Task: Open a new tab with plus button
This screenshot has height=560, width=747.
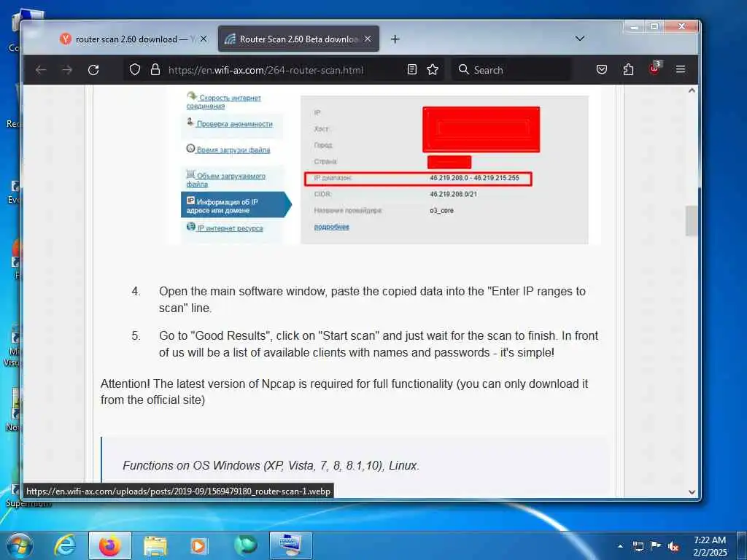Action: pos(395,39)
